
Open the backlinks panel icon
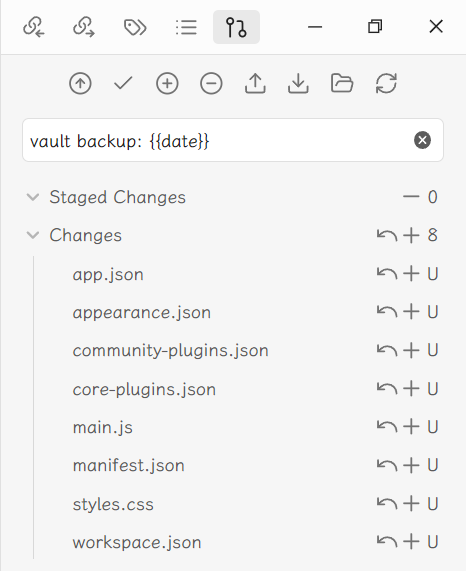33,27
